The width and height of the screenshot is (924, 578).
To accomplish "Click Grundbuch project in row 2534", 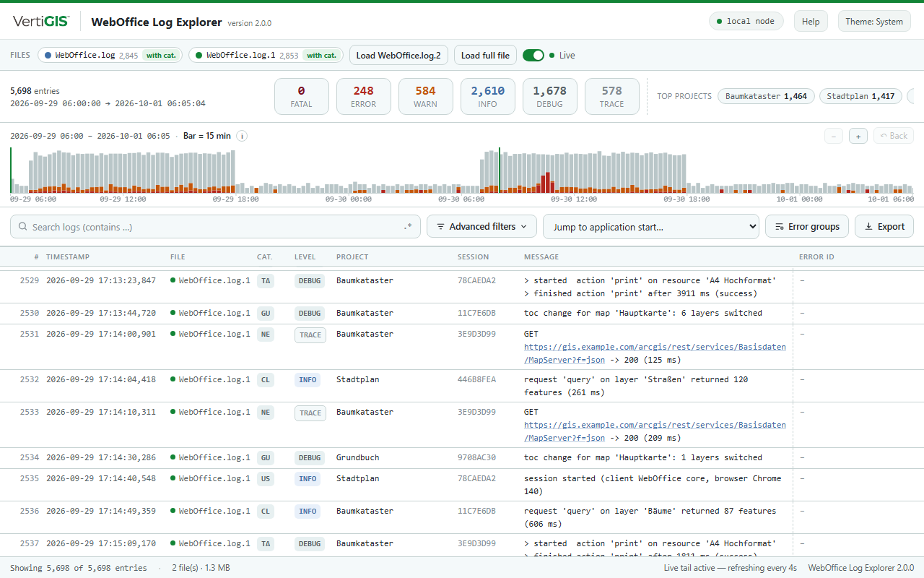I will pos(357,457).
